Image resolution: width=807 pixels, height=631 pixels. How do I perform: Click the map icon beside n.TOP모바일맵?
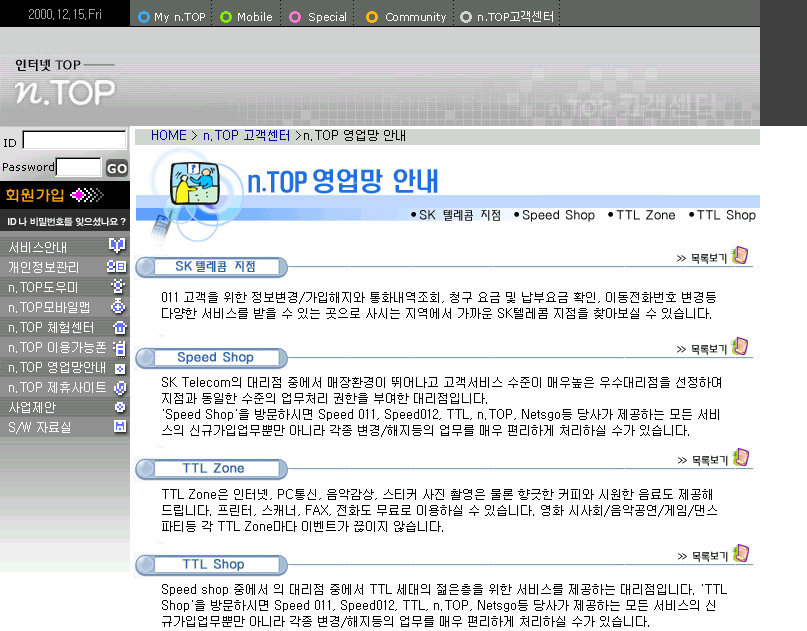coord(118,307)
